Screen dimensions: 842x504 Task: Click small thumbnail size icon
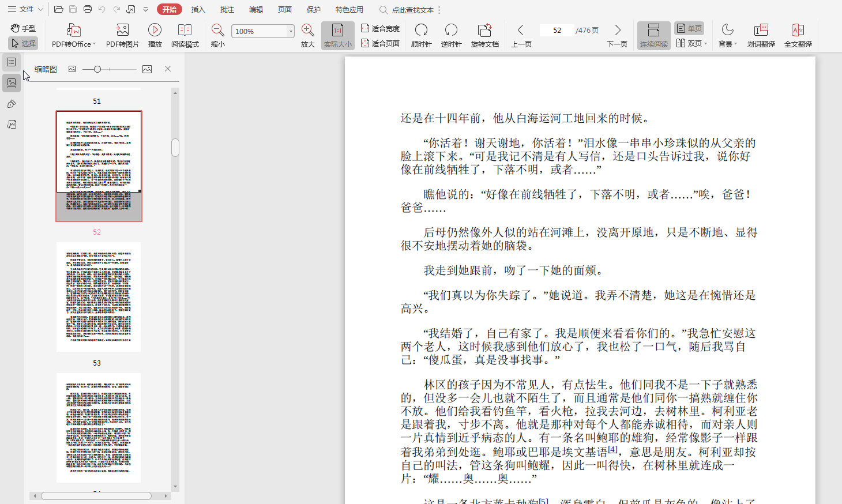click(x=72, y=69)
